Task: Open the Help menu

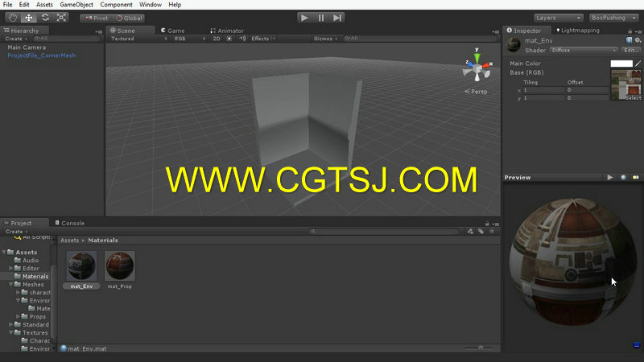Action: click(175, 5)
